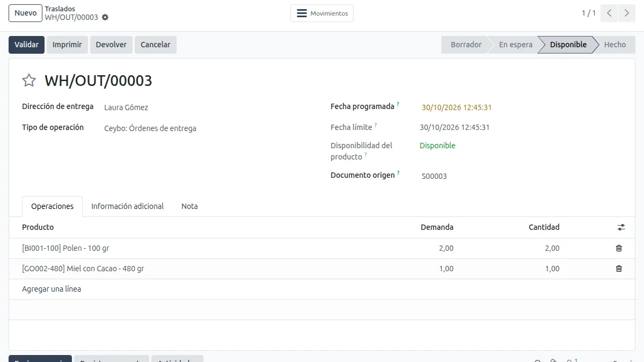Select the Hecho status stage
This screenshot has width=644, height=362.
click(615, 45)
